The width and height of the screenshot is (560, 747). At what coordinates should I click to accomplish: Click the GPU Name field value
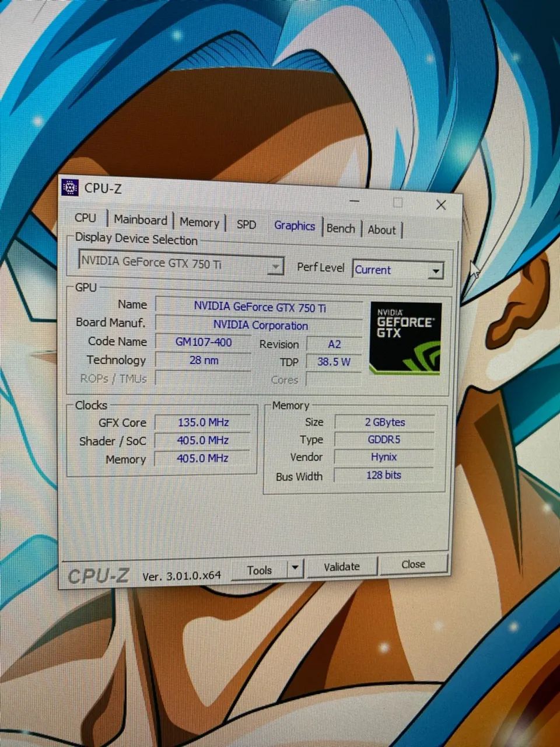pyautogui.click(x=260, y=307)
